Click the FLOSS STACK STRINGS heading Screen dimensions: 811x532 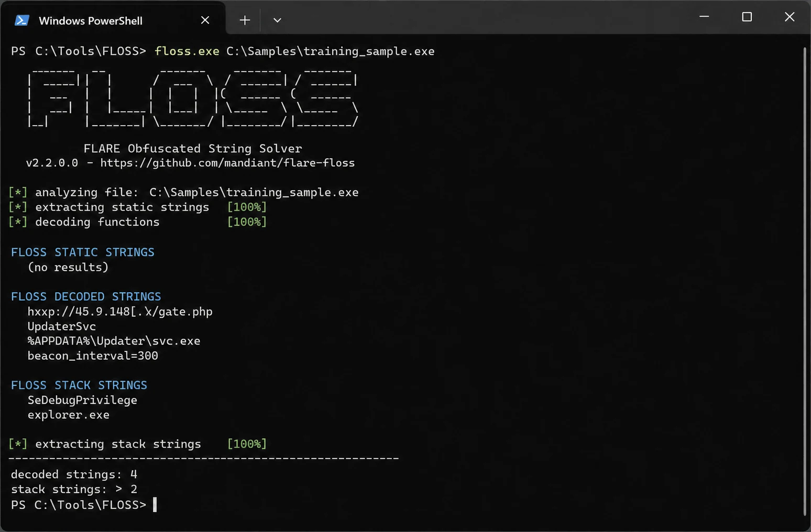pyautogui.click(x=79, y=385)
